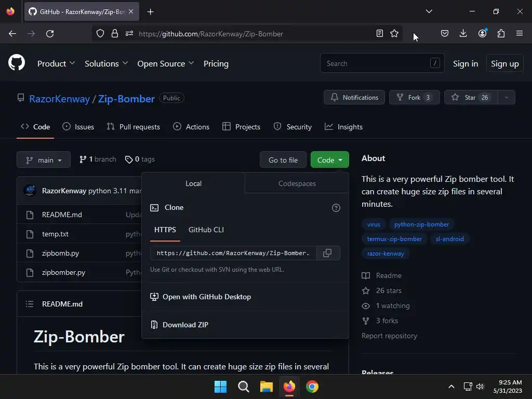Expand the Solutions menu
Image resolution: width=532 pixels, height=399 pixels.
point(106,63)
